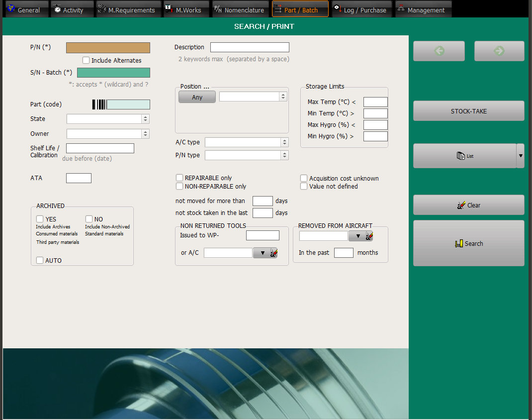This screenshot has width=532, height=420.
Task: Click the REMOVED FROM AIRCRAFT text field
Action: [324, 236]
